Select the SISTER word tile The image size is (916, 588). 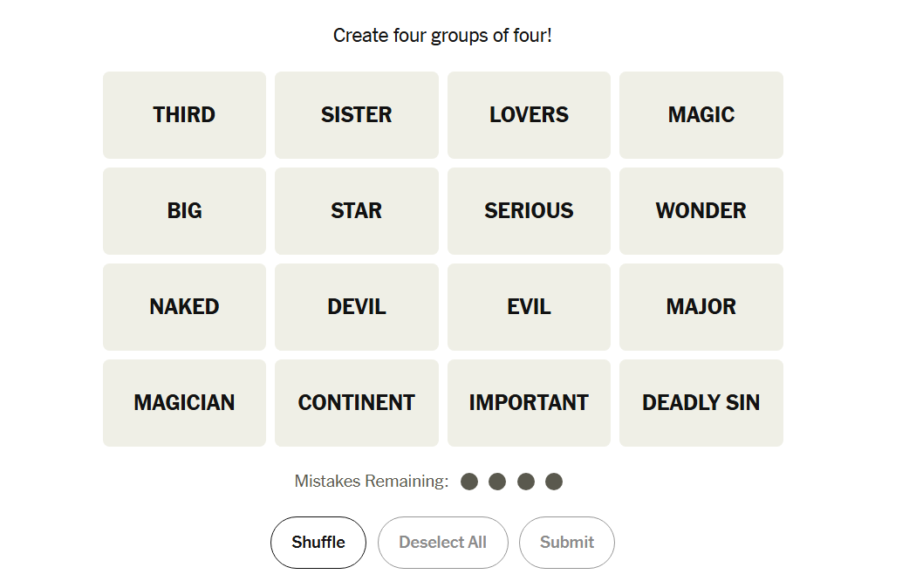tap(356, 115)
